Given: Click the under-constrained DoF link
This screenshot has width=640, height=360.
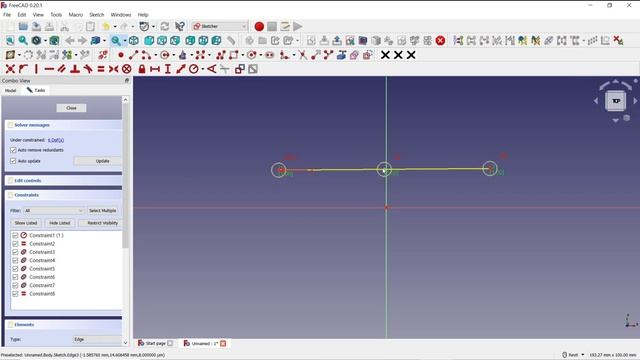Looking at the screenshot, I should pyautogui.click(x=56, y=140).
